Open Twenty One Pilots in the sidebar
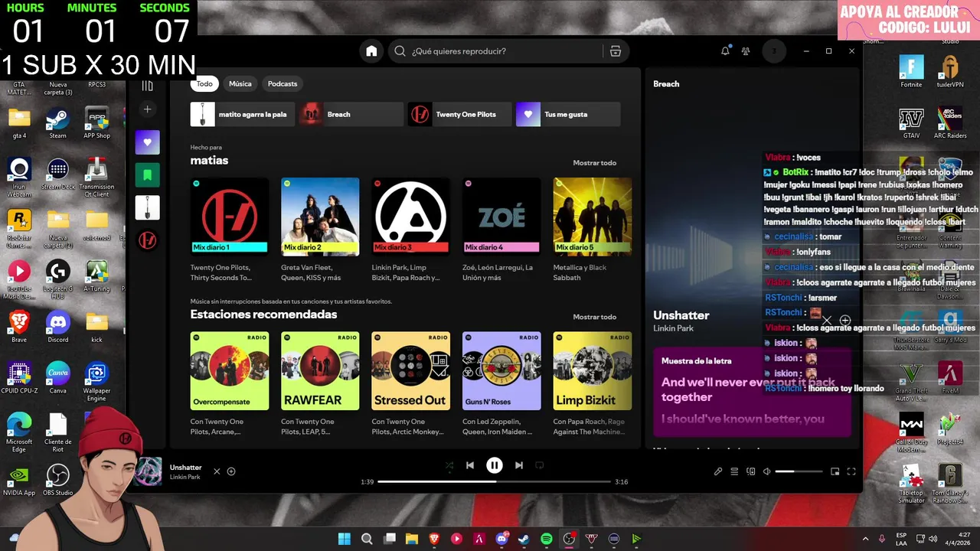The height and width of the screenshot is (551, 980). click(148, 240)
